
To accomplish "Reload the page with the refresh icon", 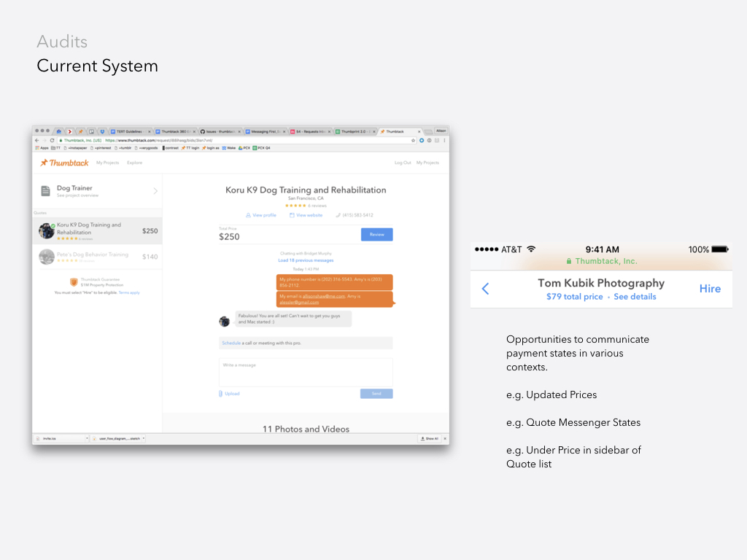I will pos(52,141).
